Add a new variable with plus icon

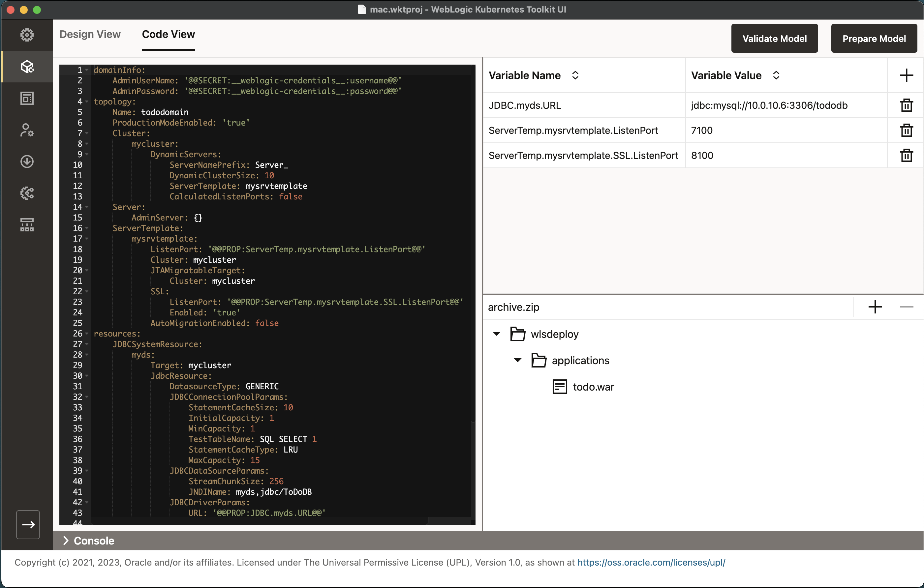pos(906,75)
